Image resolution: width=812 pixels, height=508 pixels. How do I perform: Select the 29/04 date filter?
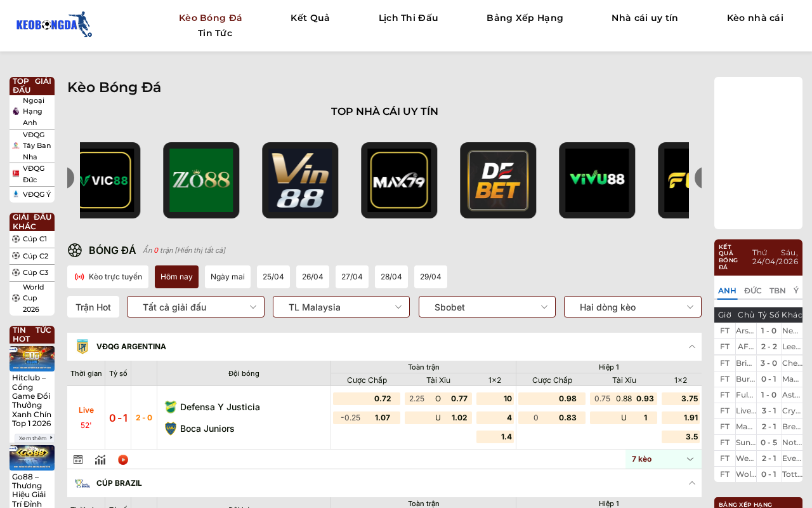point(431,277)
